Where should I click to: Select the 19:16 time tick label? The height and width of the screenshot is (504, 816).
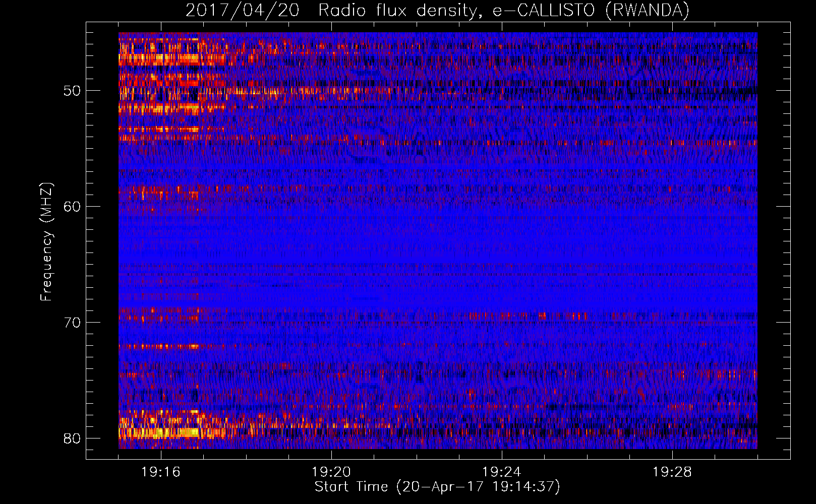[x=161, y=472]
